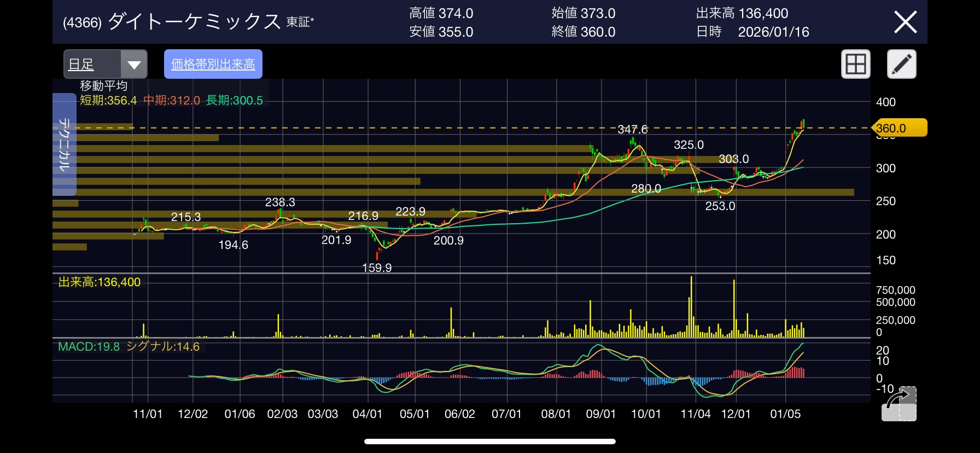Toggle the 価格帯別出来高 volume-by-price overlay
Viewport: 980px width, 453px height.
pos(213,64)
